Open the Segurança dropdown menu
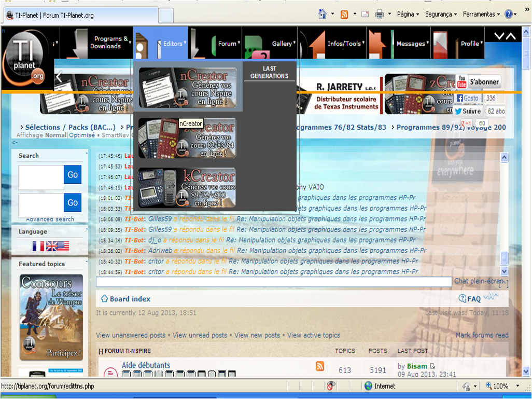 click(441, 14)
